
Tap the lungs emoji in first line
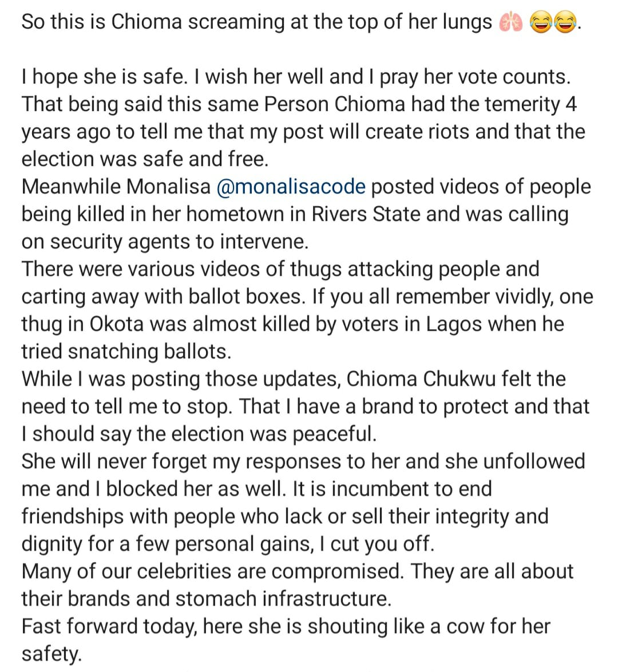(511, 23)
